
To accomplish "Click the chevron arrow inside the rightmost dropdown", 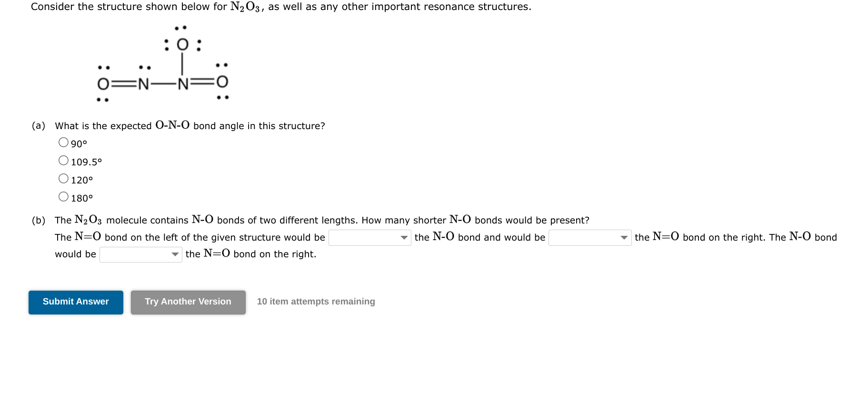I will point(624,237).
